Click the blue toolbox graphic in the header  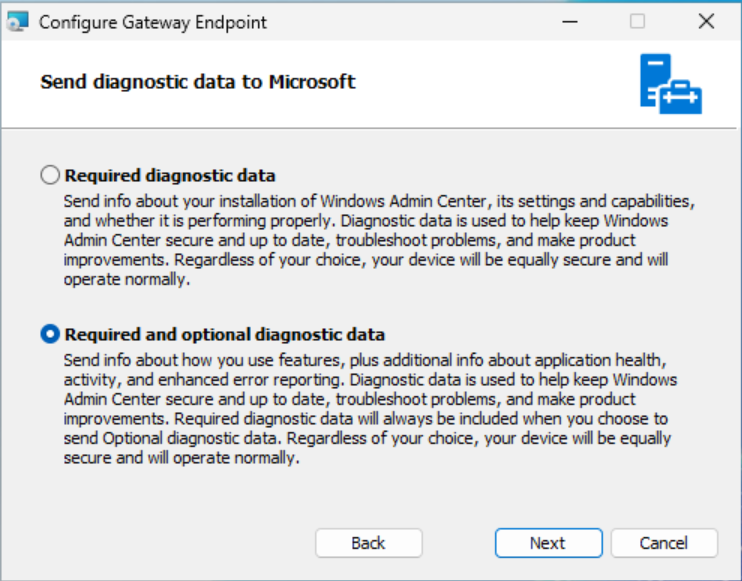680,97
